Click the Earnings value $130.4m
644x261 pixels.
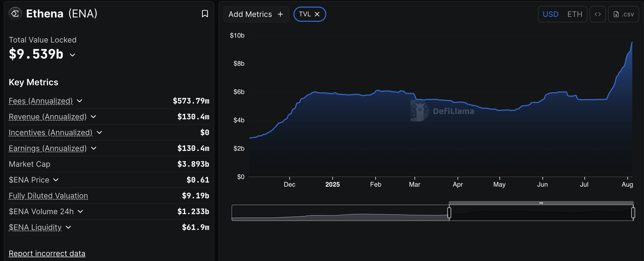pyautogui.click(x=193, y=148)
